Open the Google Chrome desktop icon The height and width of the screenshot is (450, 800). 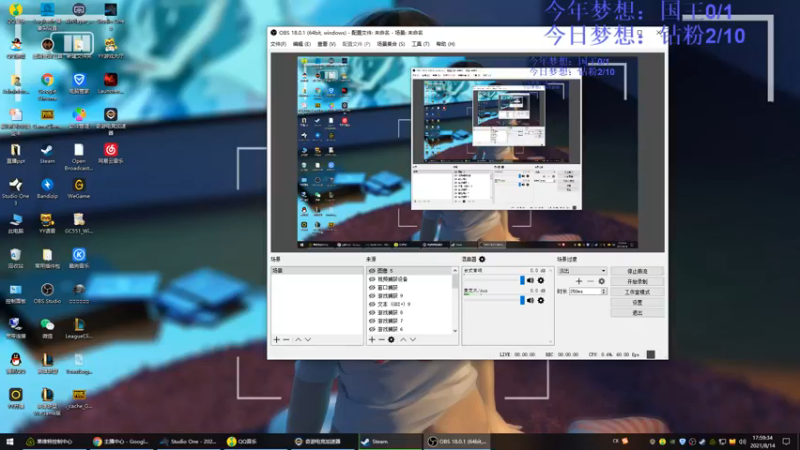(x=47, y=87)
